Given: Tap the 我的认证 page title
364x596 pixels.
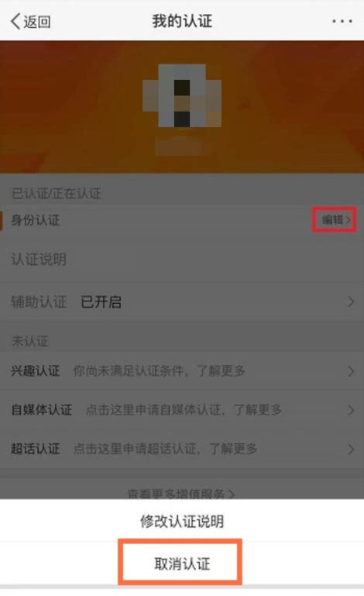Looking at the screenshot, I should coord(182,21).
